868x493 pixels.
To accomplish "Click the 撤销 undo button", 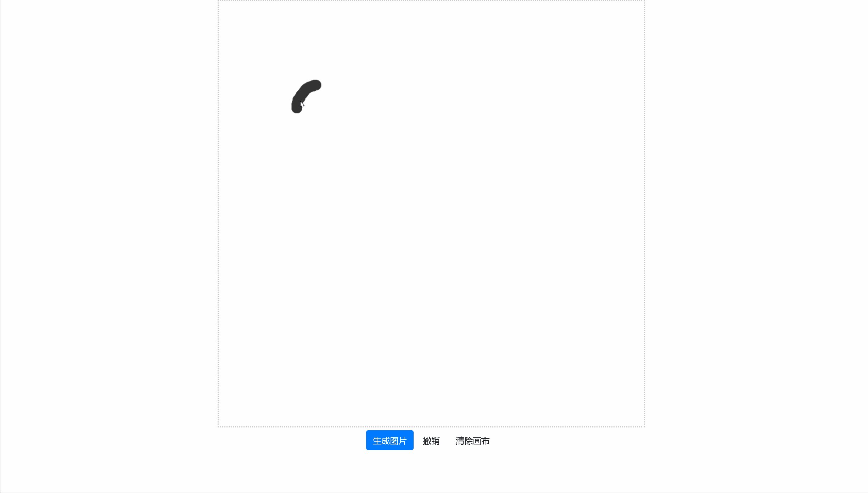I will click(x=431, y=441).
